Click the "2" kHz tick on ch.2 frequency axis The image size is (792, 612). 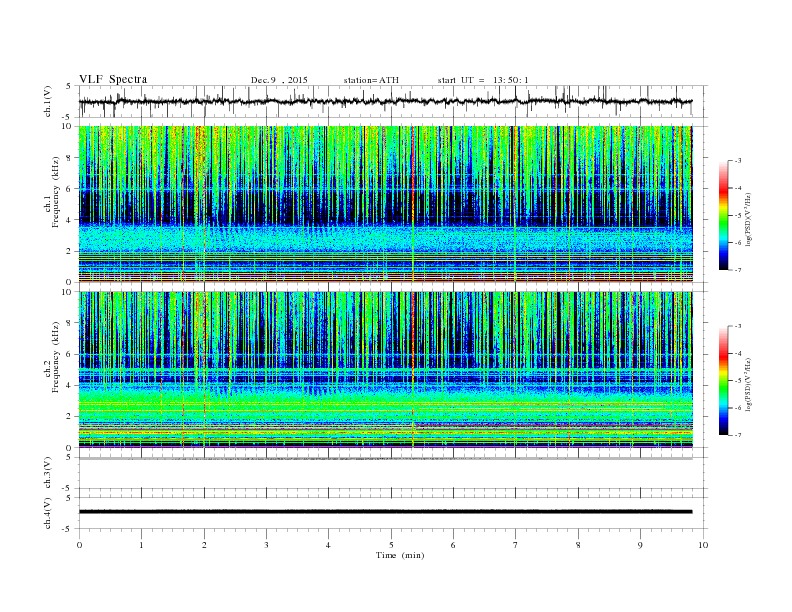(70, 417)
